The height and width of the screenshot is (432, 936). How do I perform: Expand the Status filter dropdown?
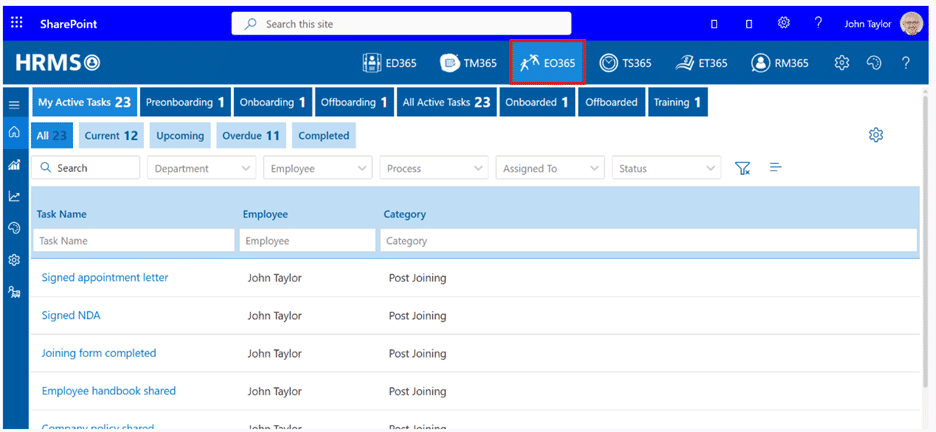click(x=666, y=169)
